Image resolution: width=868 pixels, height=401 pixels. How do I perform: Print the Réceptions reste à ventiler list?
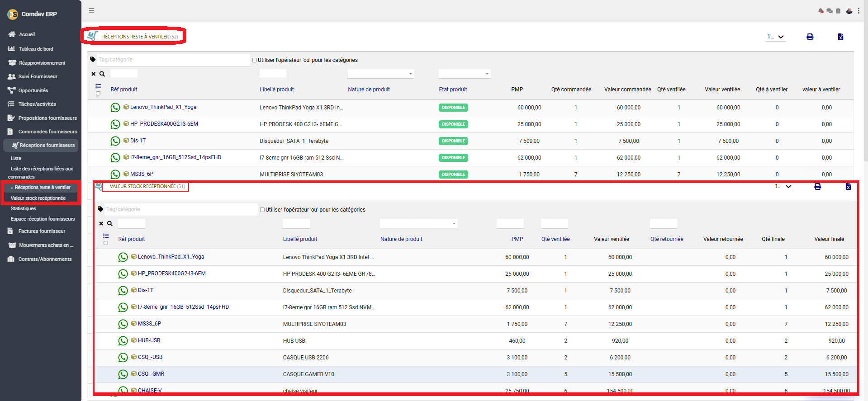point(810,37)
